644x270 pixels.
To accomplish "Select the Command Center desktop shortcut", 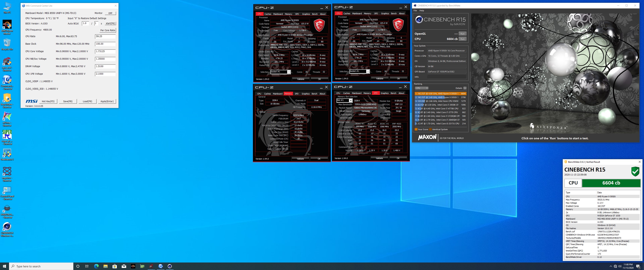I will [7, 83].
